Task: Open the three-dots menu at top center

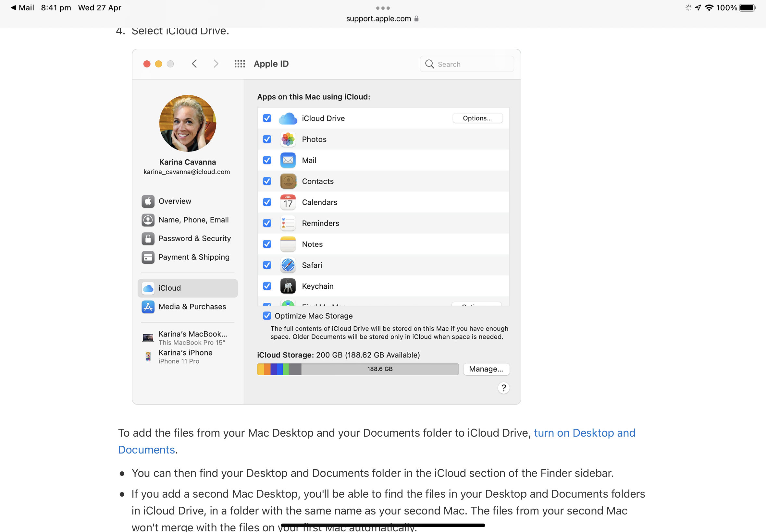Action: (x=382, y=8)
